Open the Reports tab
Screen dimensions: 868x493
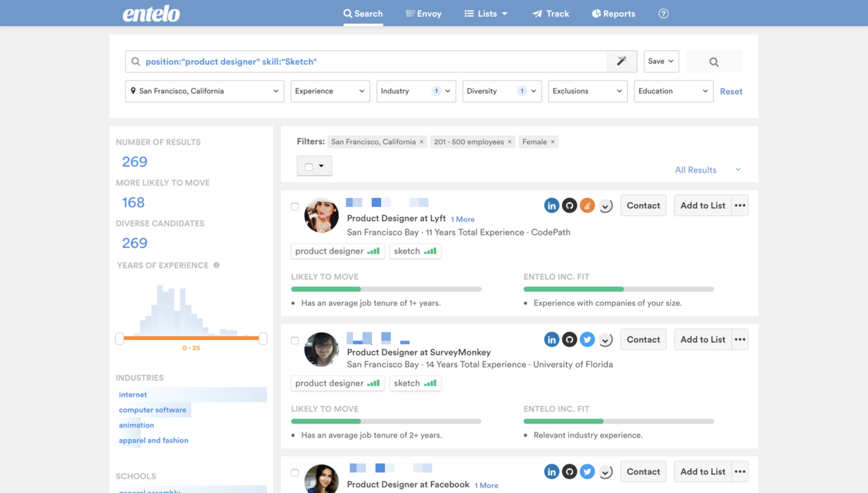point(613,14)
